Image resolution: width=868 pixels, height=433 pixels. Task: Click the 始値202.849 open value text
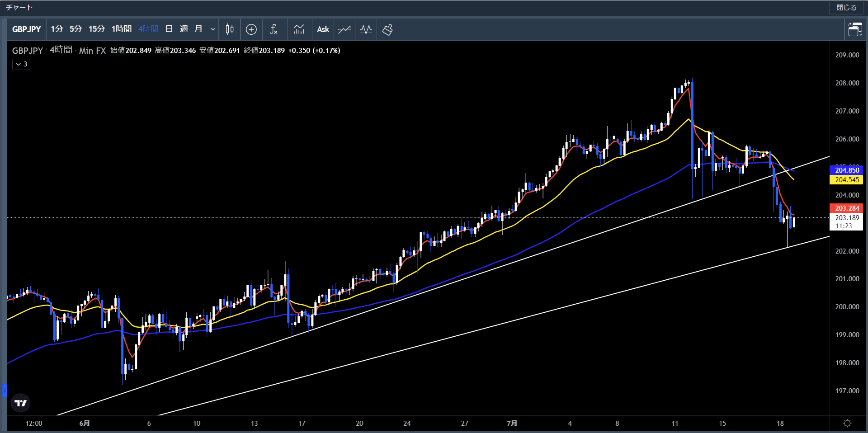(131, 51)
